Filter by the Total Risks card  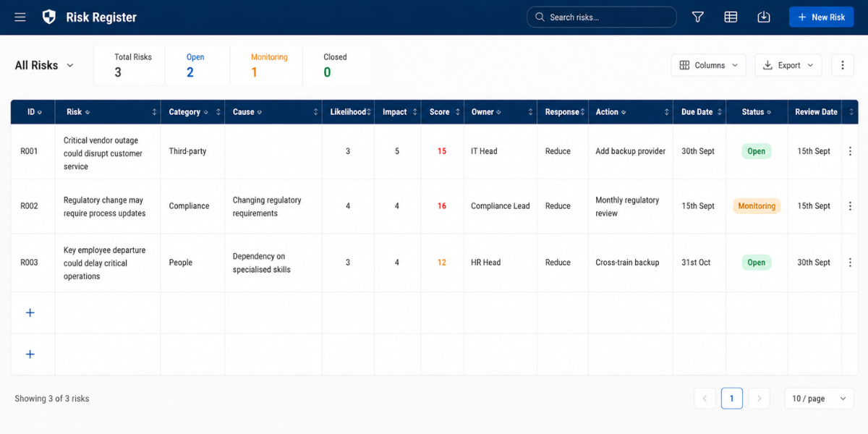click(x=129, y=65)
